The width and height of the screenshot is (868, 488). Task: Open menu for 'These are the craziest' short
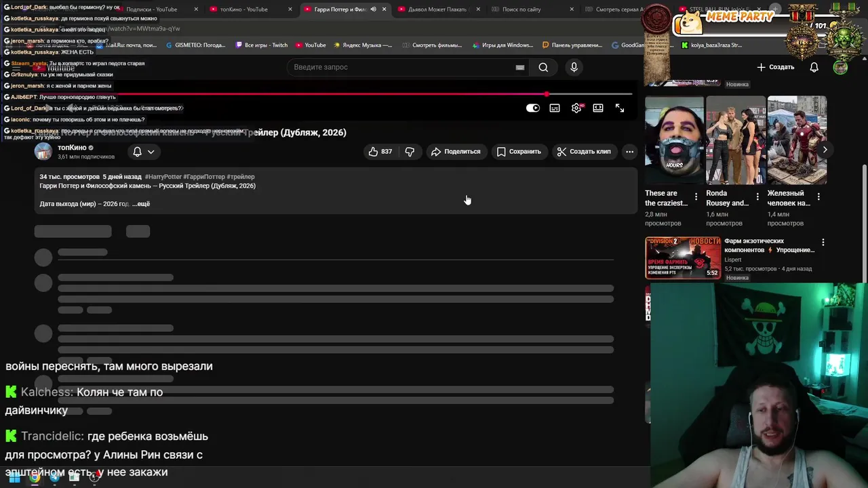click(696, 197)
